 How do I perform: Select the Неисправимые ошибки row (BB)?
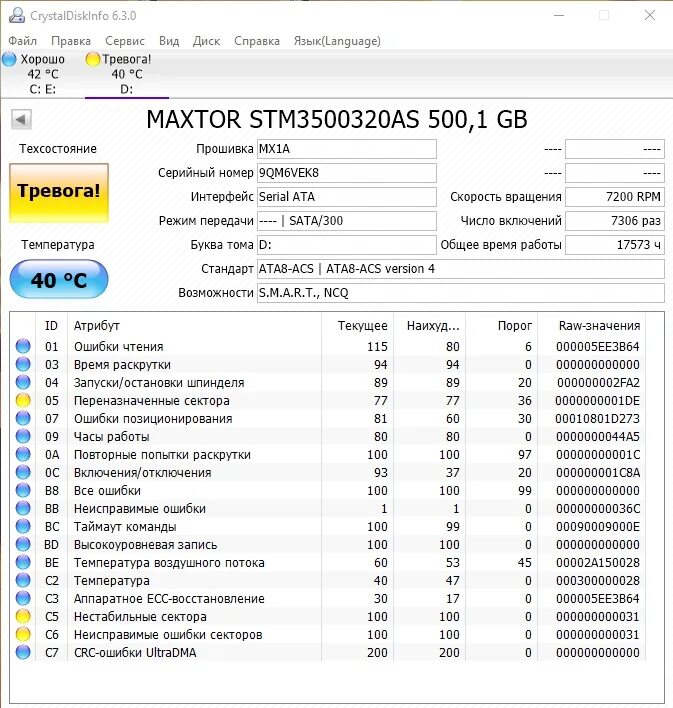[327, 508]
